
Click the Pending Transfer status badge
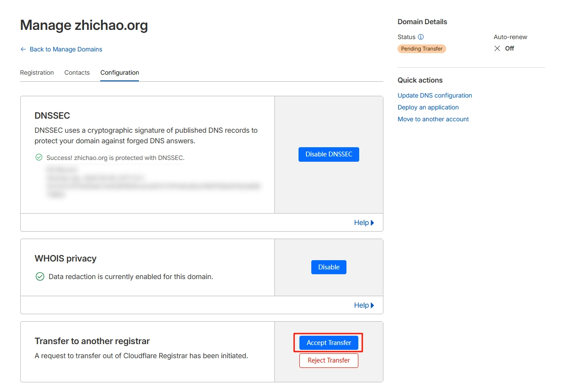422,49
